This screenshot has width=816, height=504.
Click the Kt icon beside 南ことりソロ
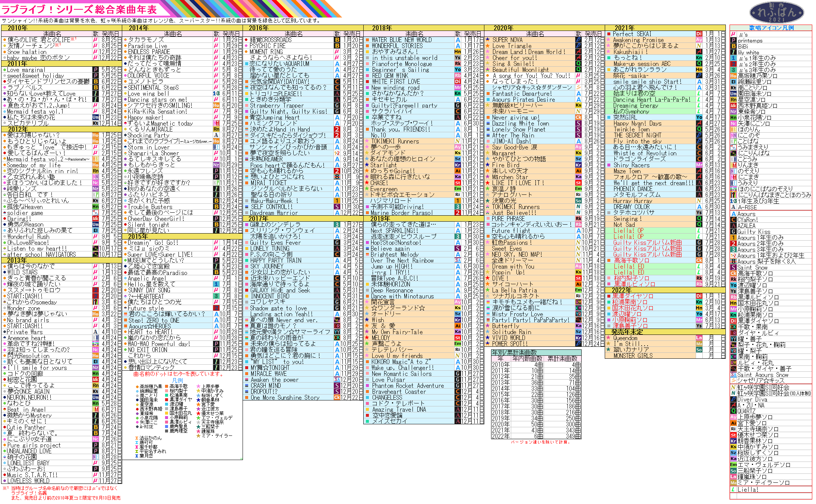[733, 88]
